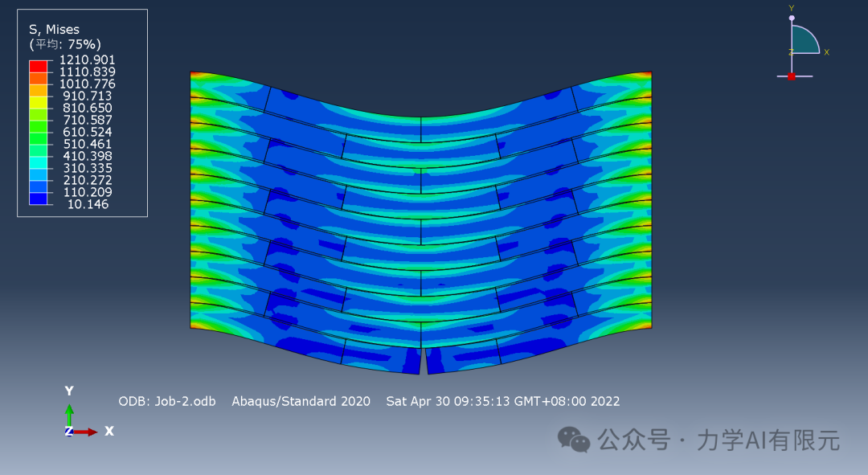Viewport: 868px width, 475px height.
Task: Select legend value 810.650
Action: point(88,108)
